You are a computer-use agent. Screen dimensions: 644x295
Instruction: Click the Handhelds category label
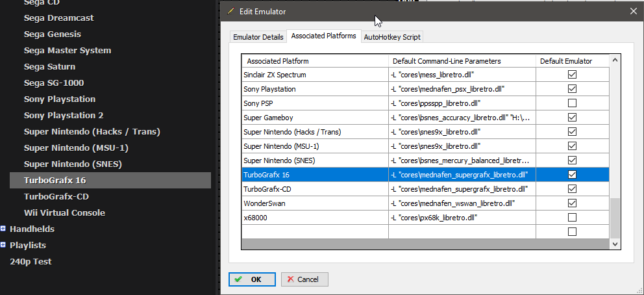tap(32, 229)
